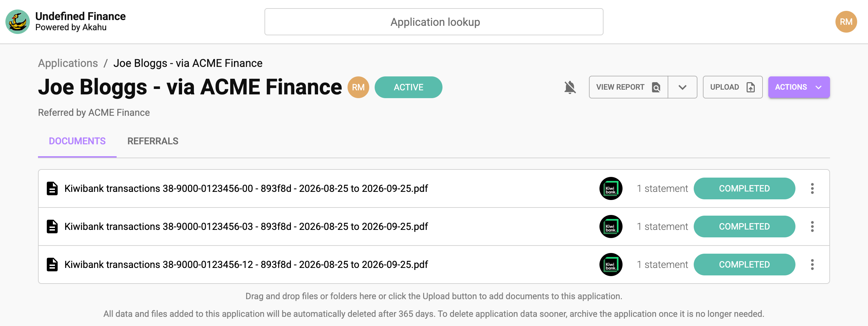Click file icon for 0123456-00 document
This screenshot has height=326, width=868.
tap(52, 188)
